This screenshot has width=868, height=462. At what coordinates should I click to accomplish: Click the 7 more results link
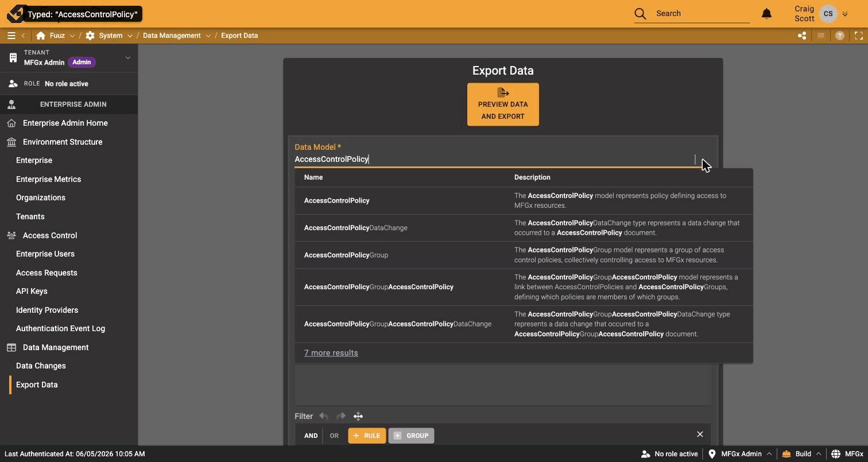coord(331,353)
